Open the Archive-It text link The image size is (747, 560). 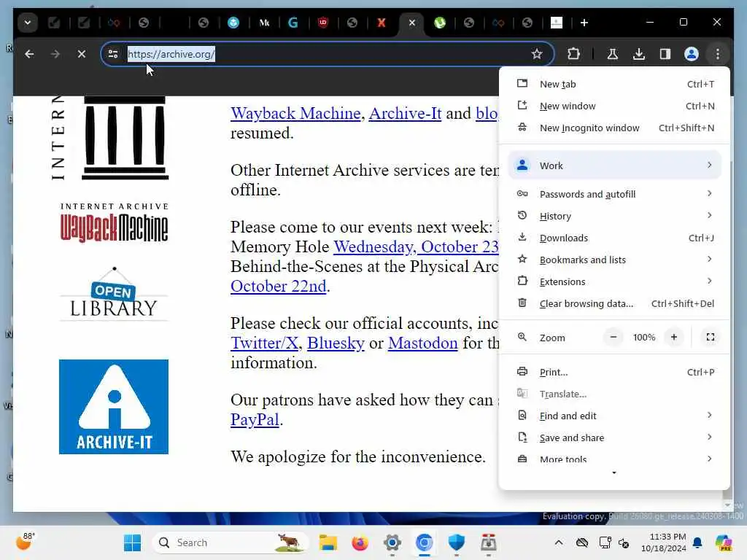coord(405,113)
